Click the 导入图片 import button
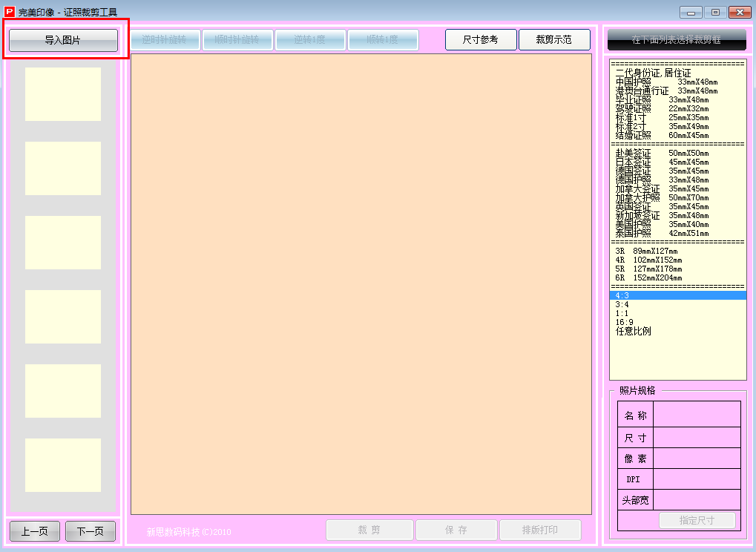Viewport: 756px width, 552px height. pos(63,40)
